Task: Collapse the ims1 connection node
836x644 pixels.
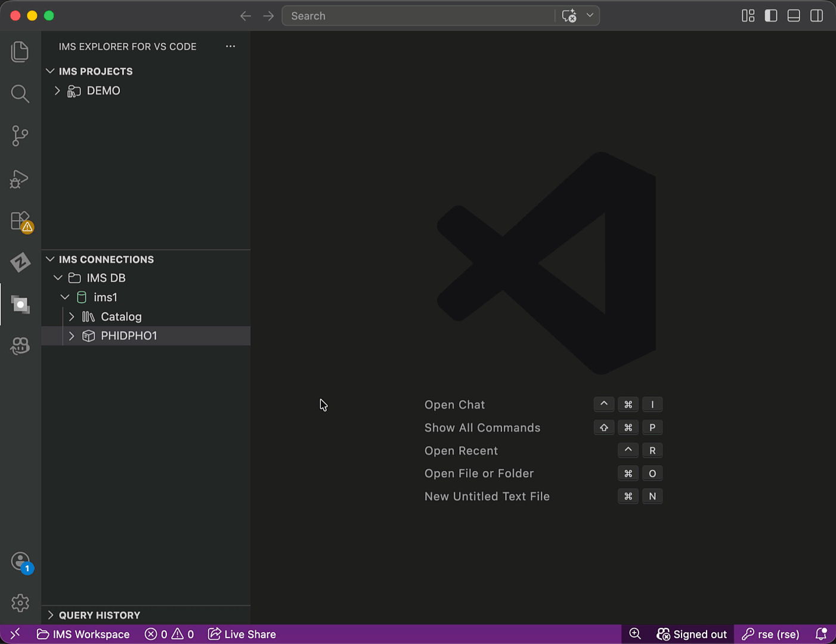Action: coord(65,297)
